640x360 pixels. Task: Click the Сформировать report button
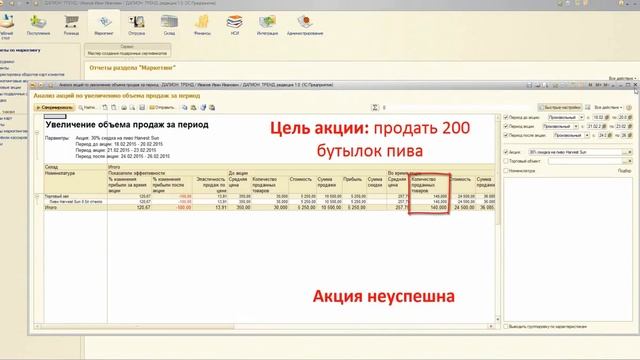(x=54, y=107)
